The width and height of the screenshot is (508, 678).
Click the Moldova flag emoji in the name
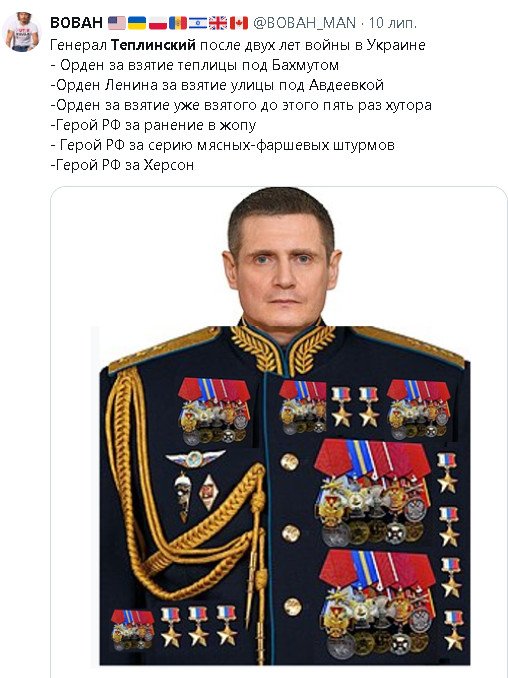(178, 23)
